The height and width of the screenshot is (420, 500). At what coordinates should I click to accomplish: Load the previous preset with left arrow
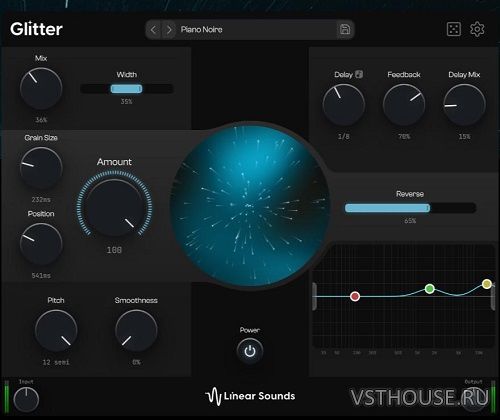[153, 30]
